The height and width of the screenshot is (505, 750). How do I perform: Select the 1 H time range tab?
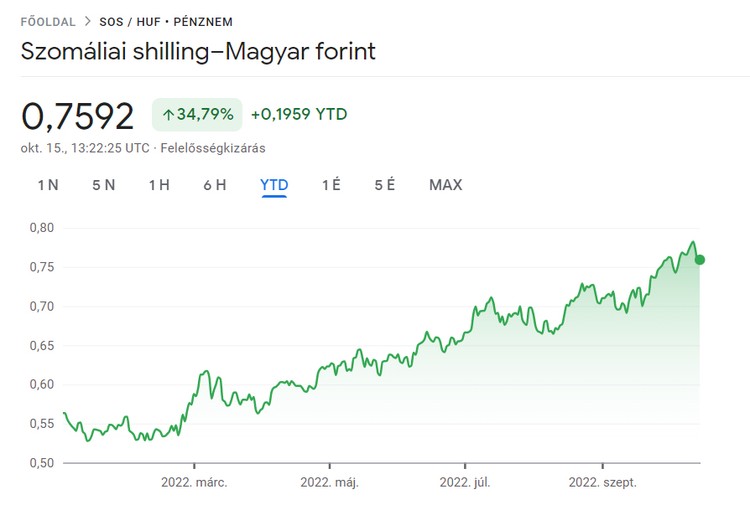(159, 185)
